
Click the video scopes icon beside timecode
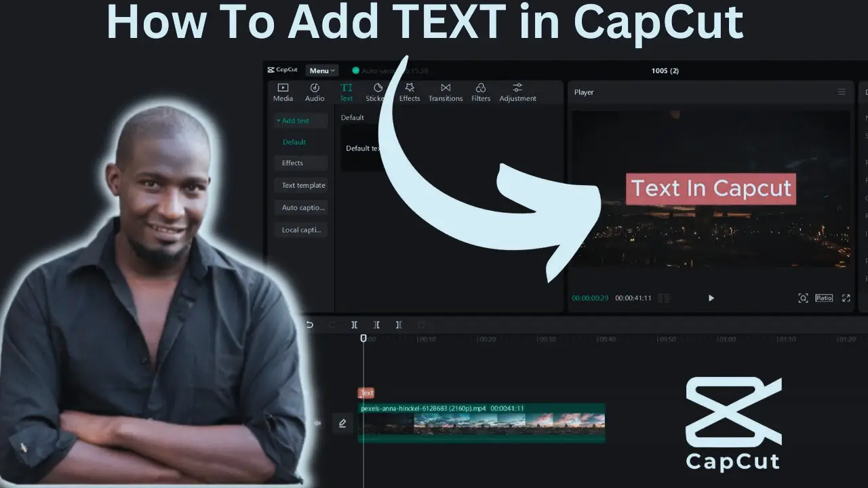[x=665, y=298]
